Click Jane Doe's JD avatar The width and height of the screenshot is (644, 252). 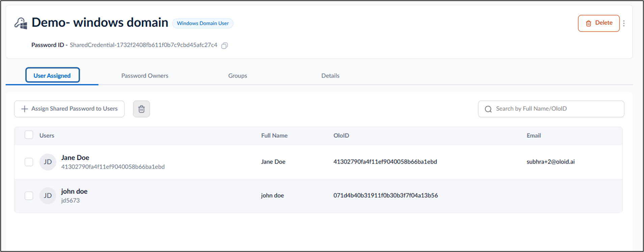pyautogui.click(x=48, y=162)
